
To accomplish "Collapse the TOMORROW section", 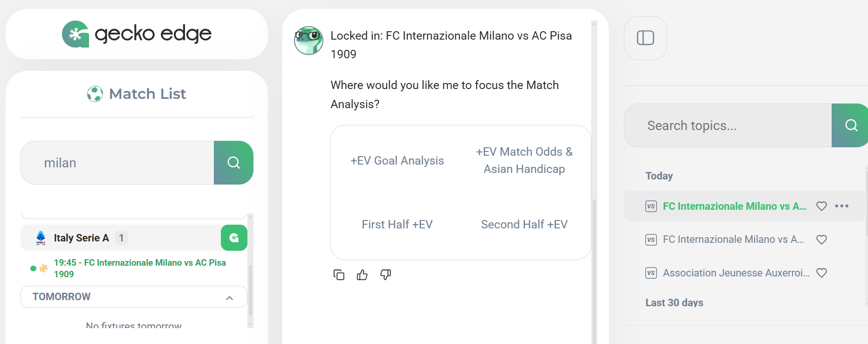I will pos(229,297).
